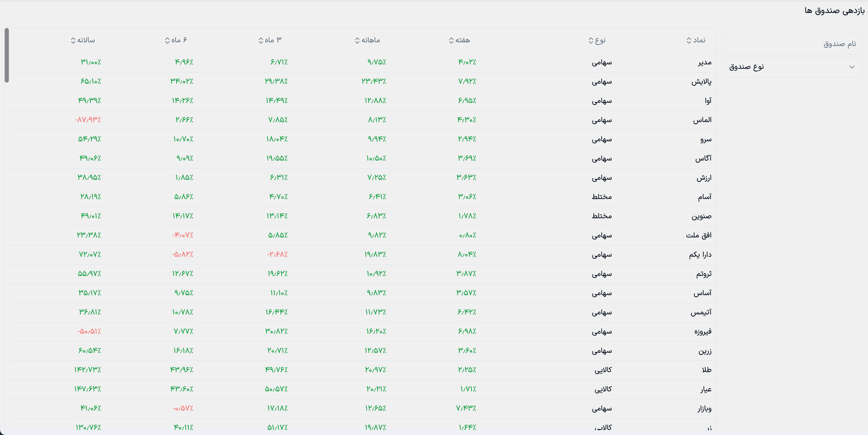Select the پالایش fund row name
Viewport: 868px width, 435px height.
(x=701, y=82)
